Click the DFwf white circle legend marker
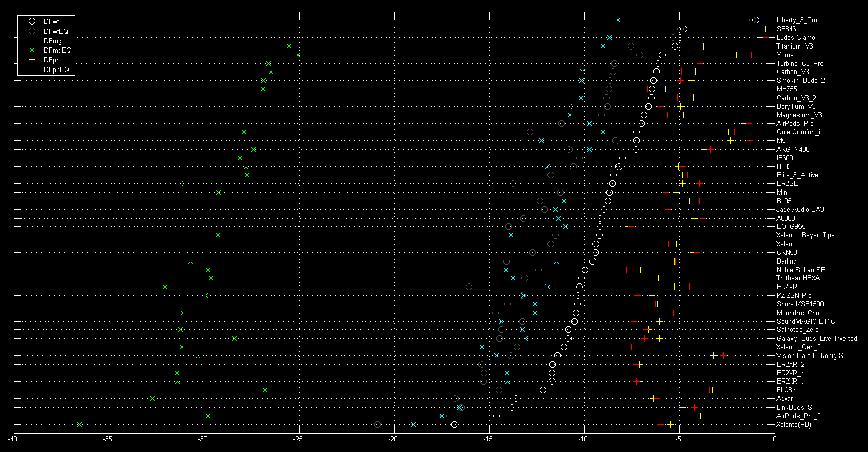868x452 pixels. (32, 22)
